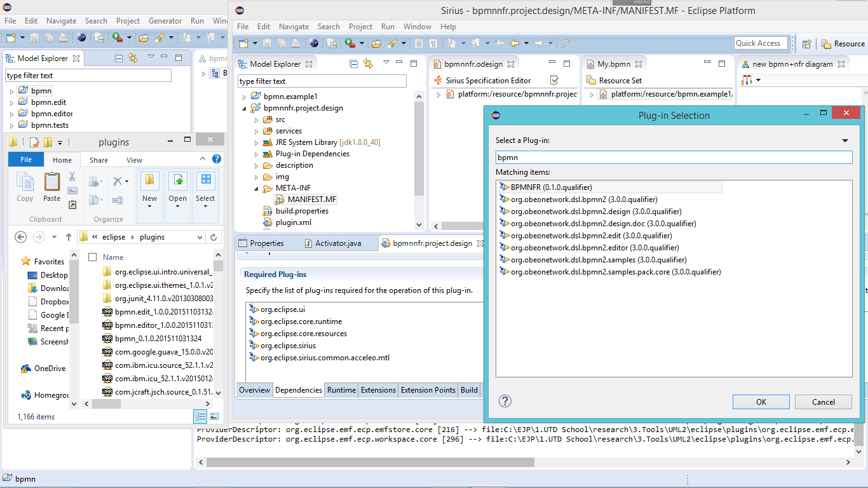Switch to the Runtime manifest tab
Image resolution: width=868 pixels, height=488 pixels.
[341, 390]
